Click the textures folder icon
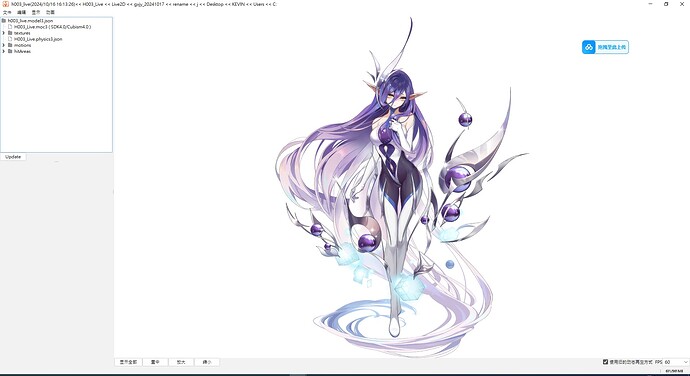This screenshot has height=376, width=690. pyautogui.click(x=10, y=33)
